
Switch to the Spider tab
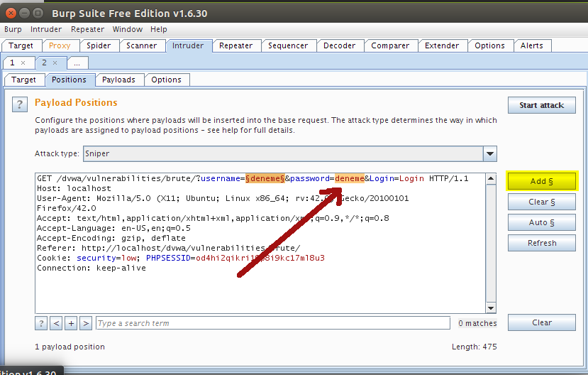(99, 45)
